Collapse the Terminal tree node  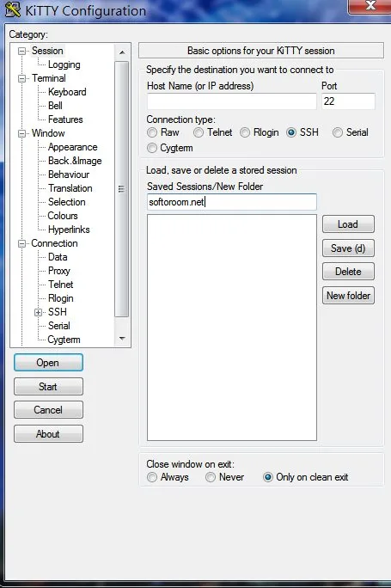click(22, 78)
